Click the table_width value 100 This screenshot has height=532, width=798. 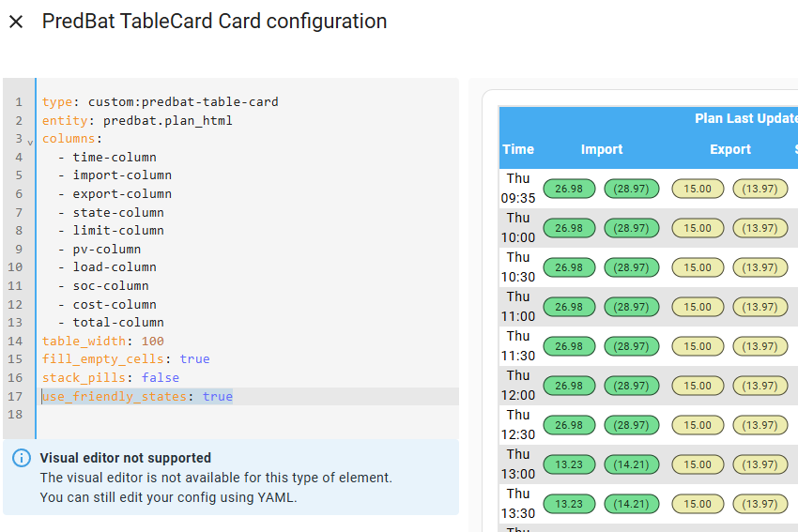coord(153,341)
